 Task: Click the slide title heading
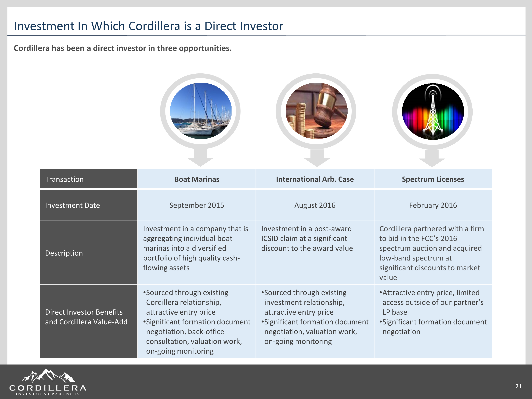148,26
